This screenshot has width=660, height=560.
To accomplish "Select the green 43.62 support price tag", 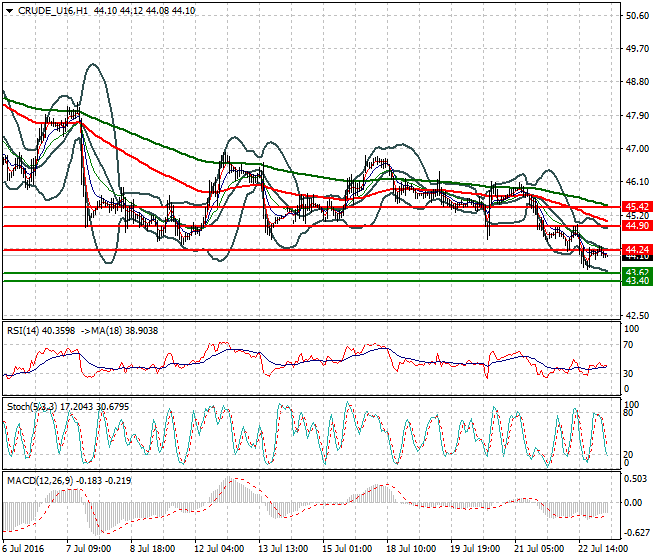I will point(637,272).
